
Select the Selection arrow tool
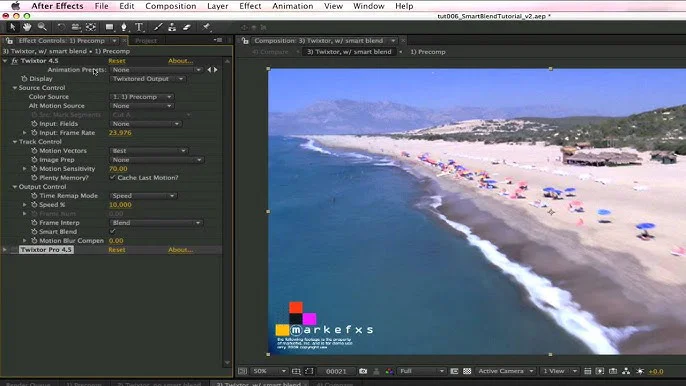point(12,27)
